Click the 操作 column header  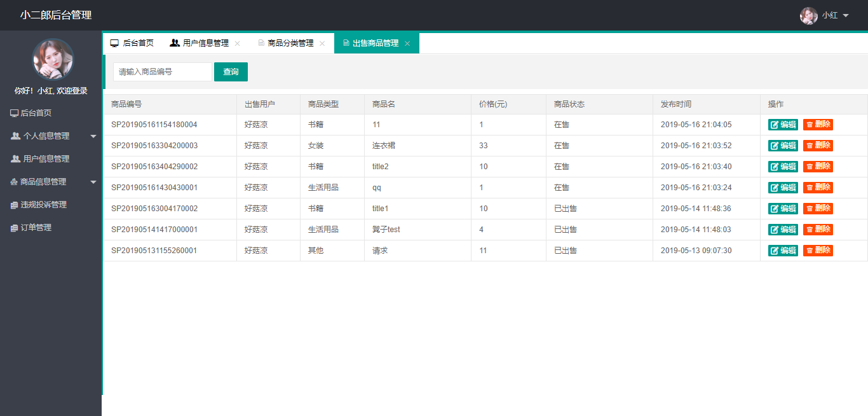pyautogui.click(x=814, y=104)
